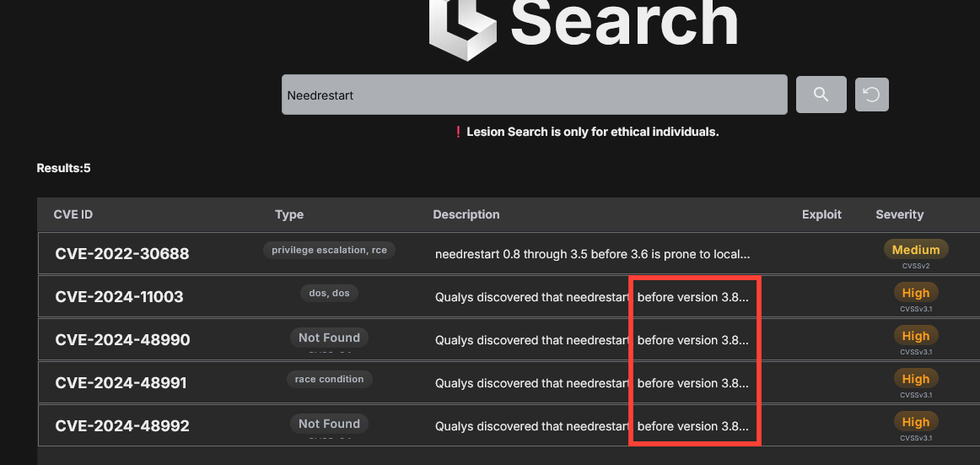This screenshot has width=980, height=465.
Task: Open the CVE-2024-11003 entry
Action: tap(119, 296)
